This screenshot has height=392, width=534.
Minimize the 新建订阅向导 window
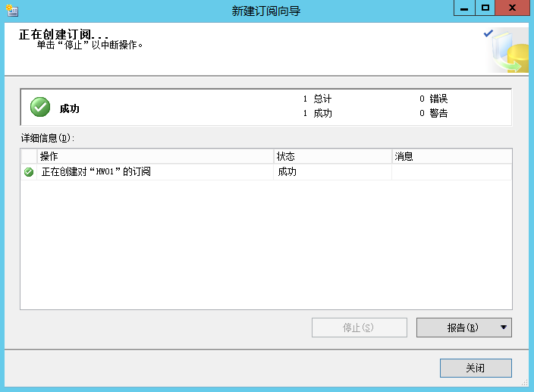click(464, 8)
